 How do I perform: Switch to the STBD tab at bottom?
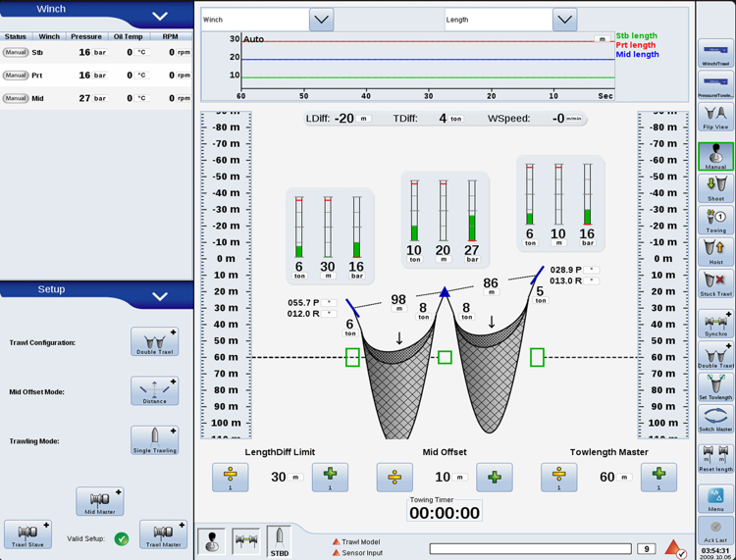coord(280,541)
